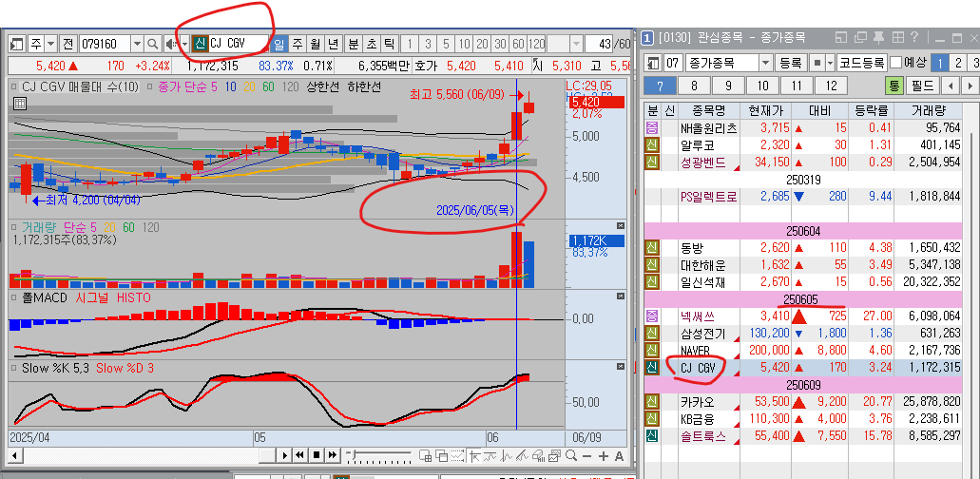
Task: Close the MACD panel with its X icon
Action: [x=621, y=296]
